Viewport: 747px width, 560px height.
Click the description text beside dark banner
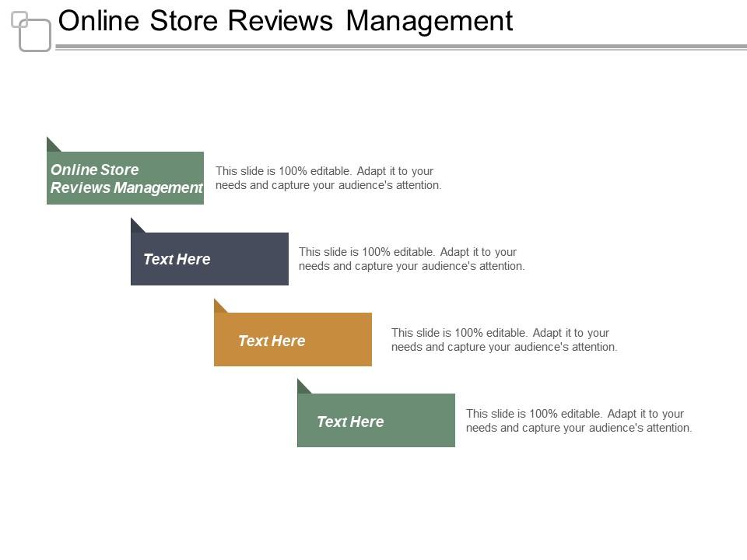(412, 258)
